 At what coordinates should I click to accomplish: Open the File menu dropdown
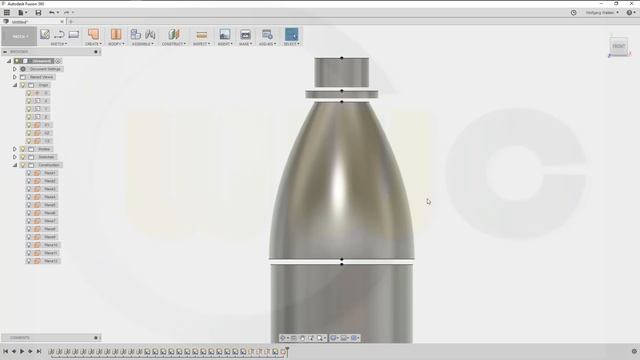[21, 13]
